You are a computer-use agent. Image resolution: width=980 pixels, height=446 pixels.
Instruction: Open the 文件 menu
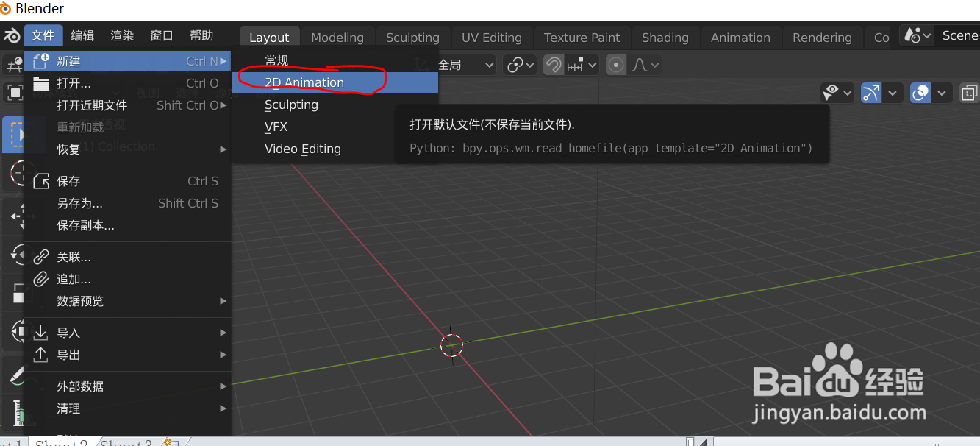point(43,35)
